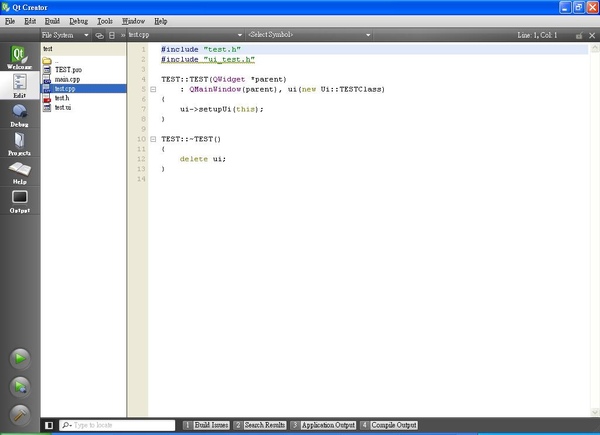Screen dimensions: 600x435
Task: Open the Build menu
Action: pyautogui.click(x=51, y=20)
